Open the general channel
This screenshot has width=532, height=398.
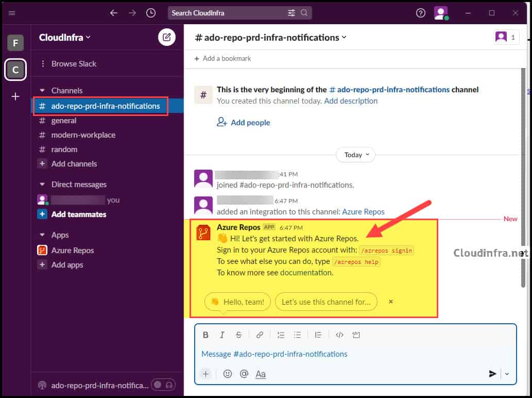click(x=64, y=121)
